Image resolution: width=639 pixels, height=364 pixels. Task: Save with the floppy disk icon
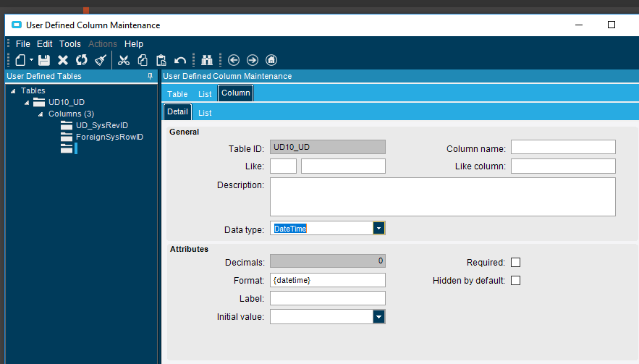tap(44, 60)
